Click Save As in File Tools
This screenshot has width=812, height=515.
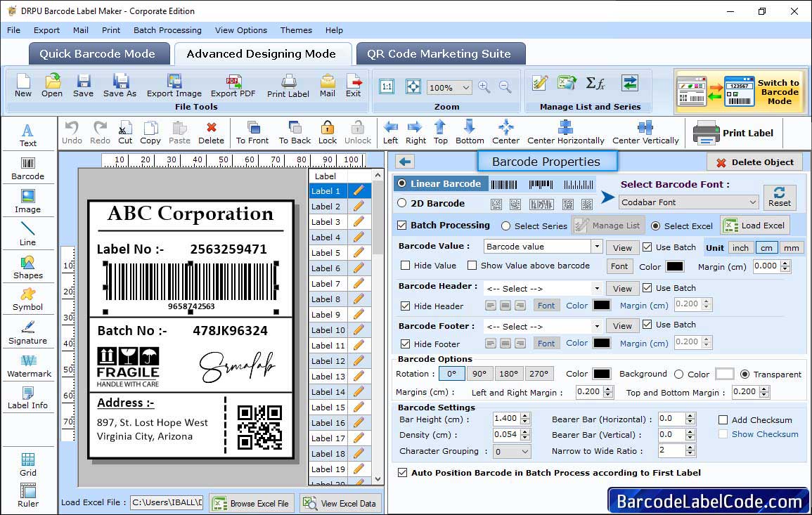pyautogui.click(x=120, y=86)
